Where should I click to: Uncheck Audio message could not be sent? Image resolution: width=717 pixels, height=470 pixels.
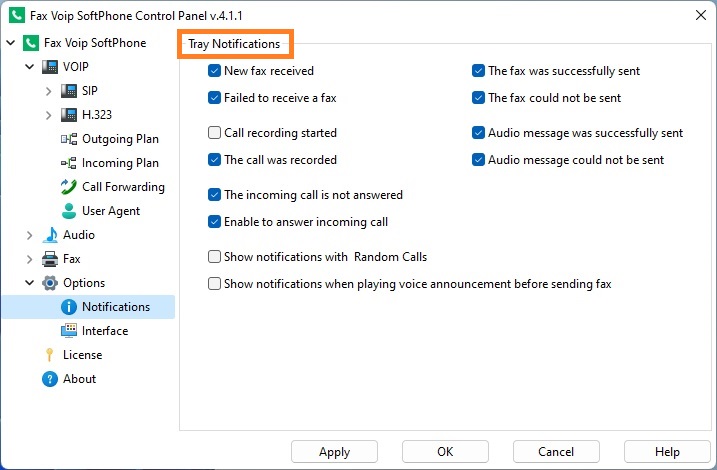(478, 160)
